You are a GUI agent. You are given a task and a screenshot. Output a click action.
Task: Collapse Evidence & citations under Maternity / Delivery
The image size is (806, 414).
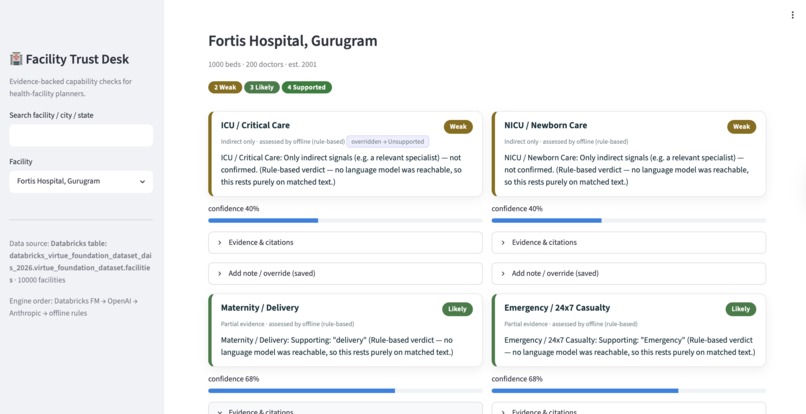pos(345,409)
